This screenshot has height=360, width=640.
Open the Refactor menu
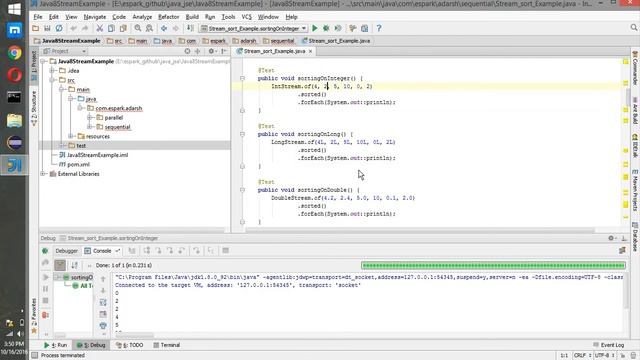point(169,17)
